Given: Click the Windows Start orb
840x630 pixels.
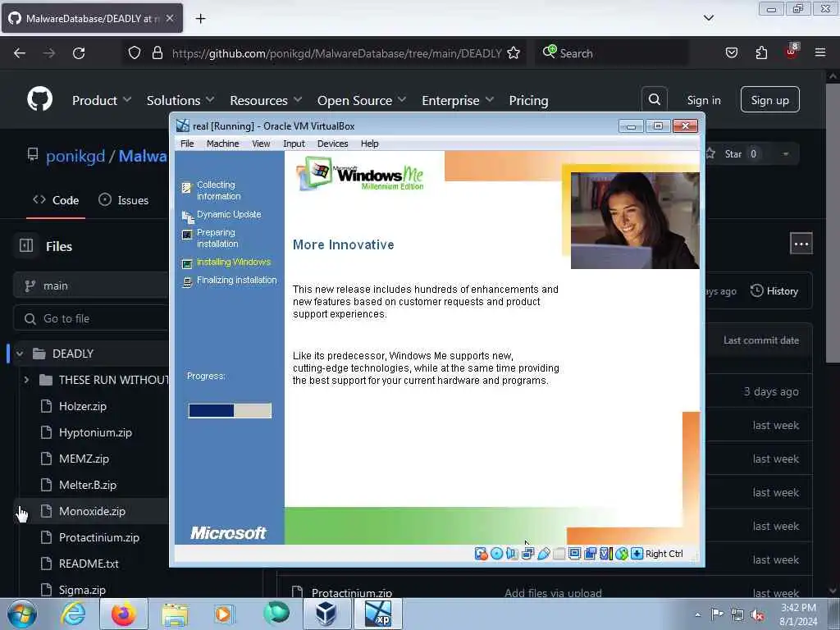Looking at the screenshot, I should click(x=22, y=614).
